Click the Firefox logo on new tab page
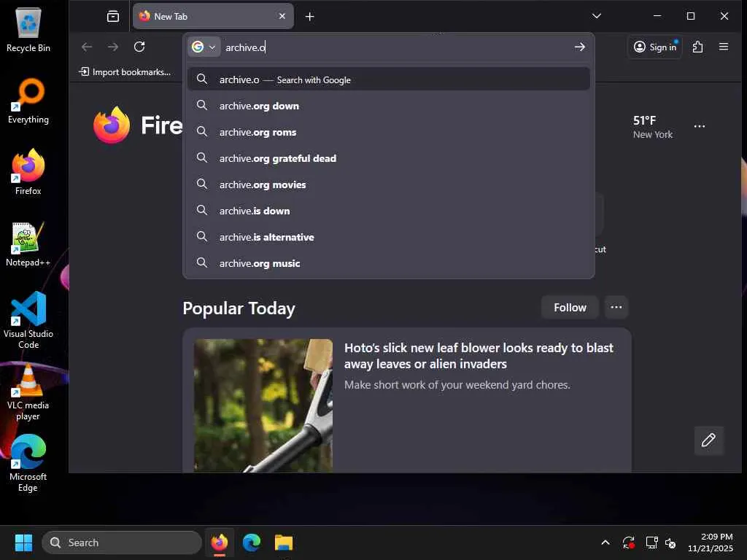This screenshot has width=747, height=560. pyautogui.click(x=112, y=125)
